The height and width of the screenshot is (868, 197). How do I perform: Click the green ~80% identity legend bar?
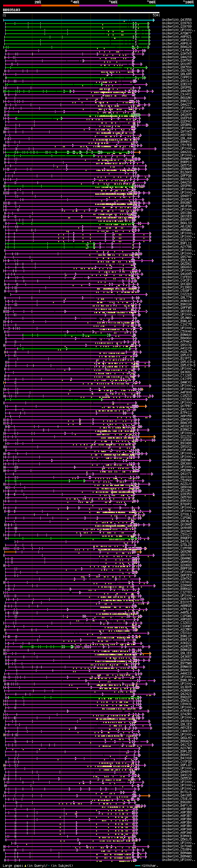coord(137,6)
